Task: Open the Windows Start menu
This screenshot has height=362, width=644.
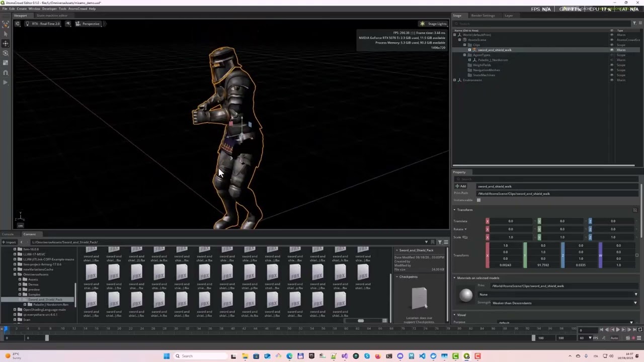Action: click(166, 356)
